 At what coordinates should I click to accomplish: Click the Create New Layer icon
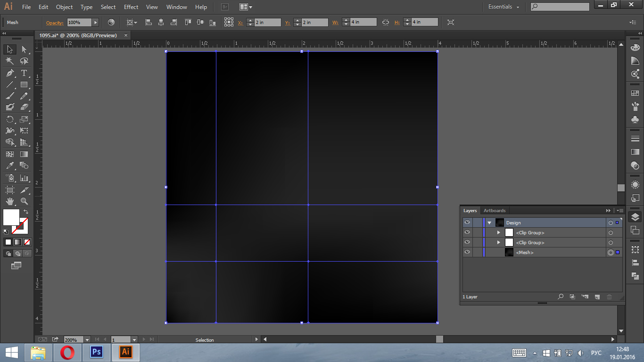[597, 297]
